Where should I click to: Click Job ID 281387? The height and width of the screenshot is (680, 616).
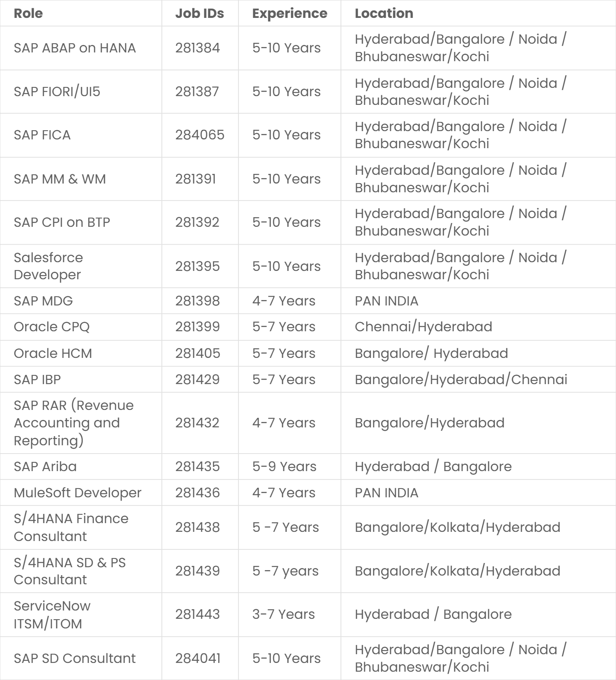[197, 92]
